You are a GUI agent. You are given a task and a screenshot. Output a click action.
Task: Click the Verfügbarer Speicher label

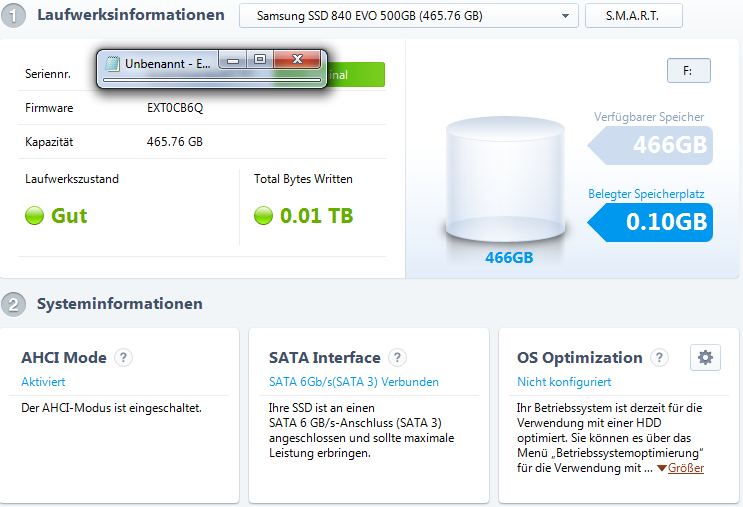coord(649,117)
